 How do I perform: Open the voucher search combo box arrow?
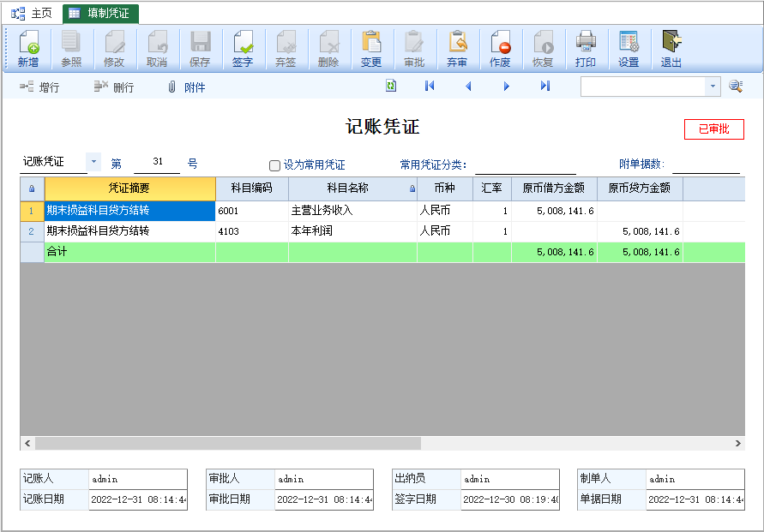pyautogui.click(x=713, y=87)
